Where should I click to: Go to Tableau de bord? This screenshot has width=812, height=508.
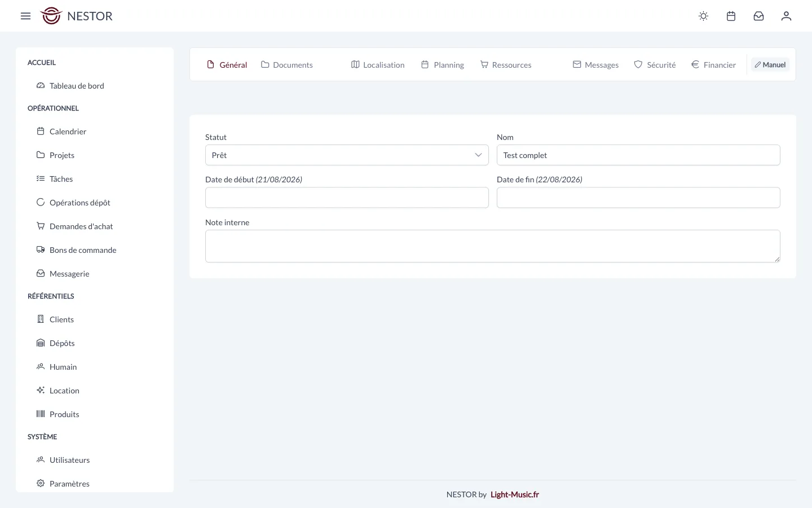pos(77,86)
